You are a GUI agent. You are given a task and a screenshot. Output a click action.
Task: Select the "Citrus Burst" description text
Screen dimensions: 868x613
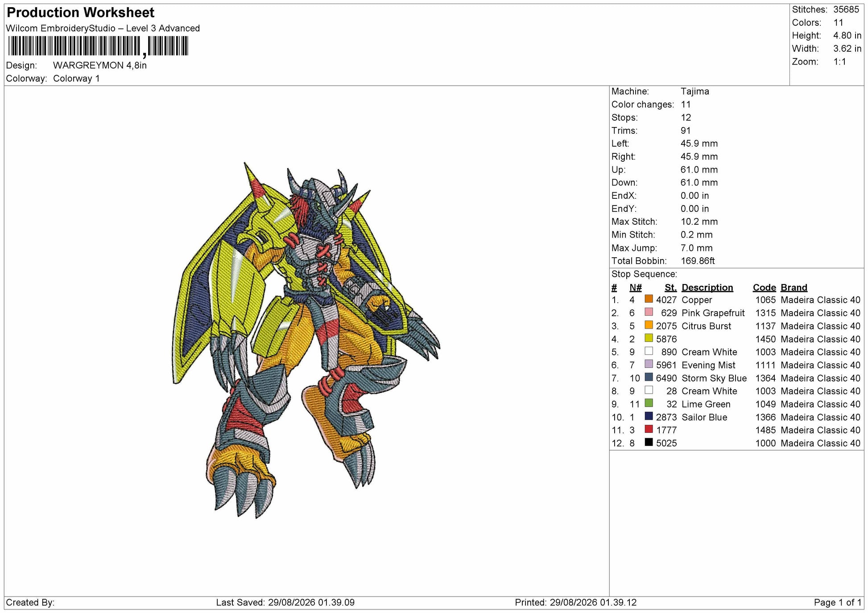707,326
